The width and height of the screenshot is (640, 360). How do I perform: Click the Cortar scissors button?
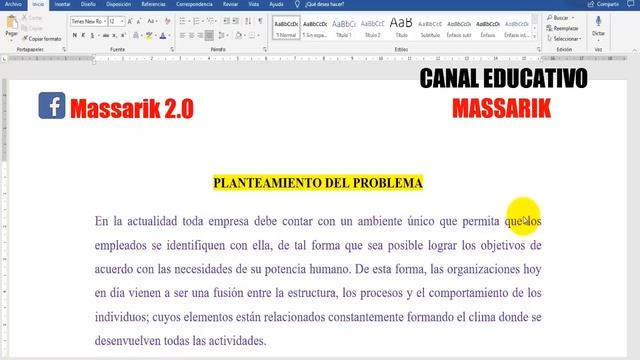click(x=32, y=18)
